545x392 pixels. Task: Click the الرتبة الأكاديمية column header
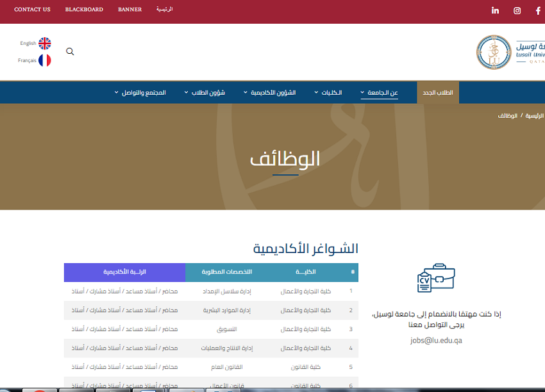pos(125,272)
